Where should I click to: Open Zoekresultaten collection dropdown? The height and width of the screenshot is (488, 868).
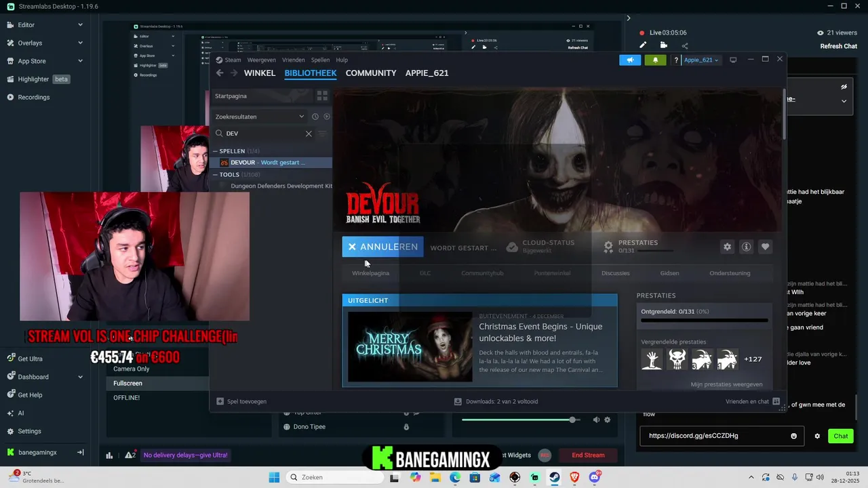pyautogui.click(x=302, y=117)
